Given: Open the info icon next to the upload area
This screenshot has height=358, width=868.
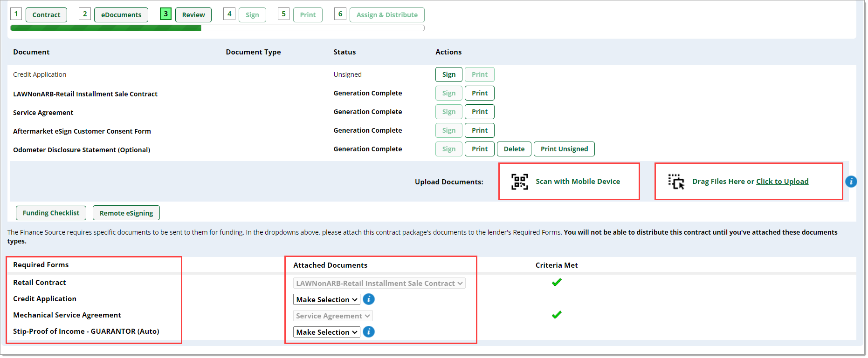Looking at the screenshot, I should click(851, 182).
